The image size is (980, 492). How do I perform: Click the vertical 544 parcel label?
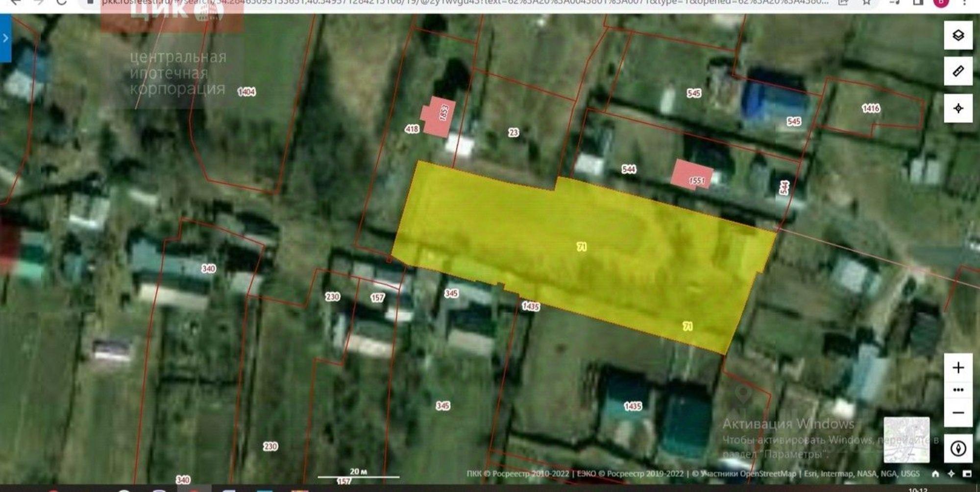(x=784, y=187)
